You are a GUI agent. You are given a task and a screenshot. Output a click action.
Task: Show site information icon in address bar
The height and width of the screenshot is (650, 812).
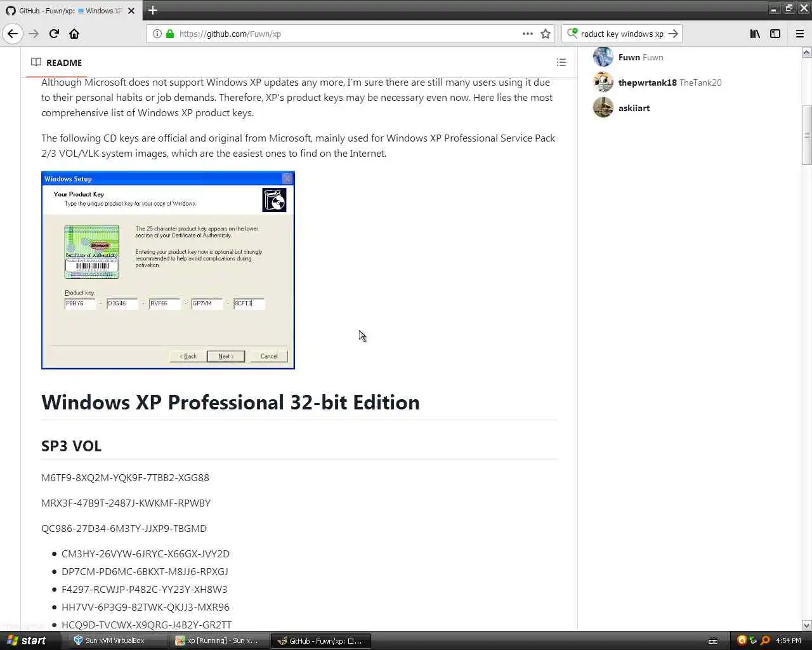coord(157,34)
